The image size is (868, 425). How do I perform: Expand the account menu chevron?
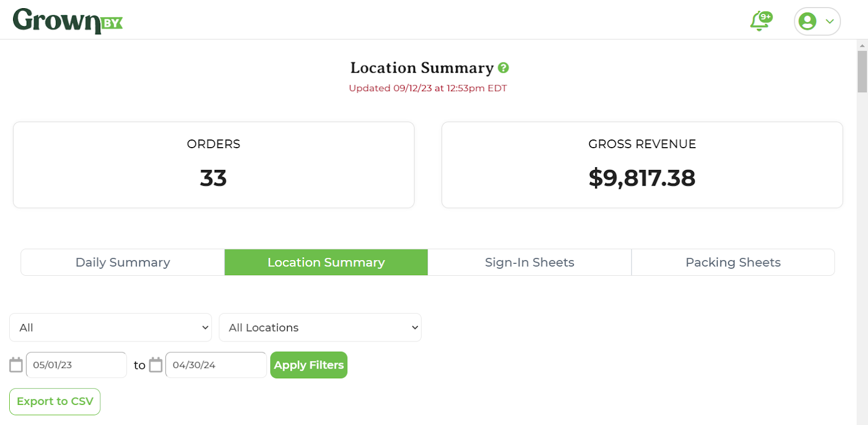tap(829, 22)
